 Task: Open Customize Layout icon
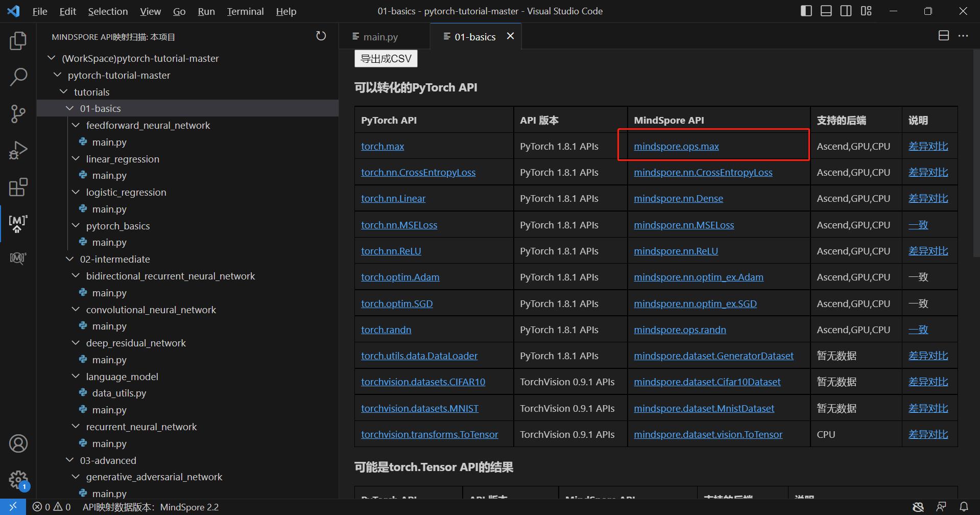(x=866, y=11)
